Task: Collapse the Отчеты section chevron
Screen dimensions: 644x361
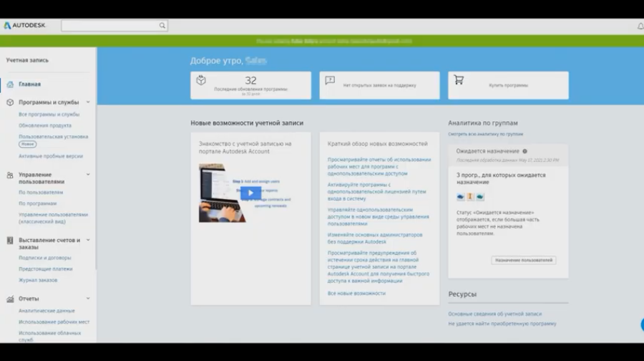Action: click(88, 299)
